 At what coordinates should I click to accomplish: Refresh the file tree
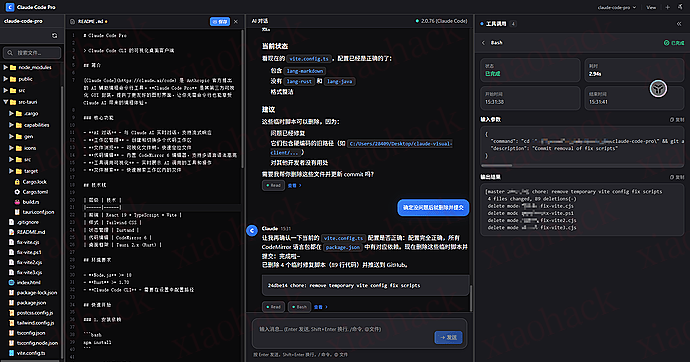click(x=55, y=35)
